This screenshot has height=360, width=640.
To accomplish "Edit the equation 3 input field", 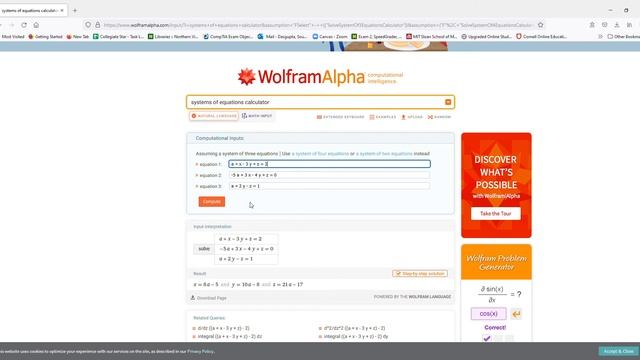I will coord(329,186).
